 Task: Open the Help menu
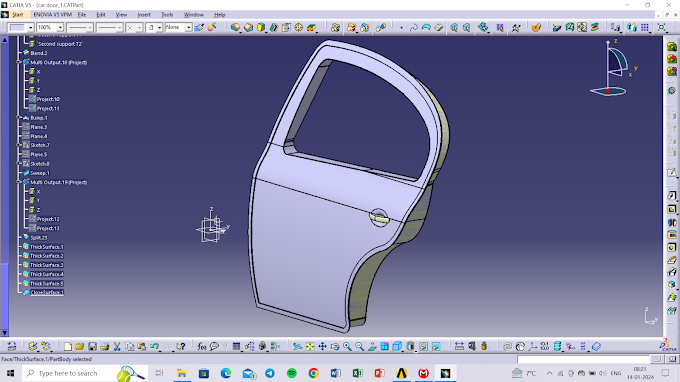(x=219, y=15)
